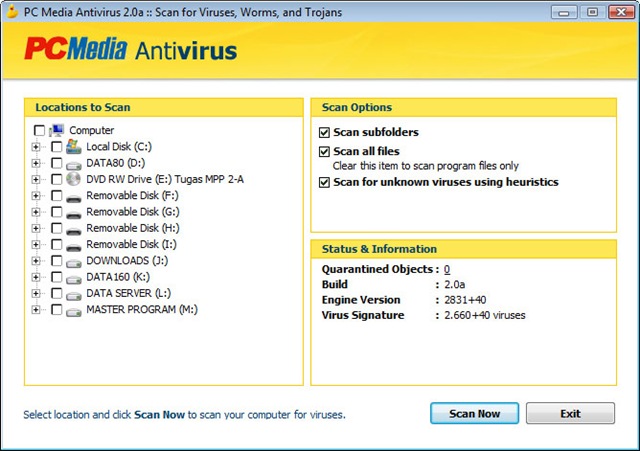The image size is (640, 451).
Task: Check the Computer root checkbox
Action: point(39,130)
